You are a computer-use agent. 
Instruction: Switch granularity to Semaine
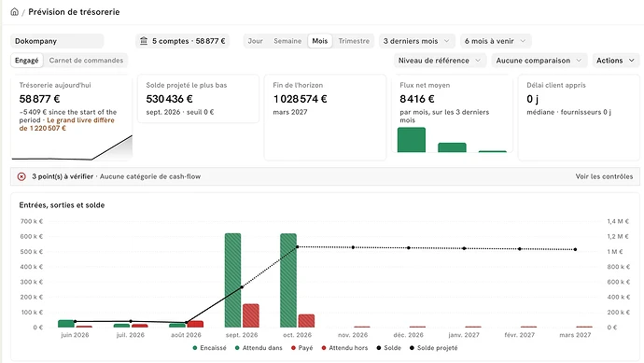pos(287,41)
